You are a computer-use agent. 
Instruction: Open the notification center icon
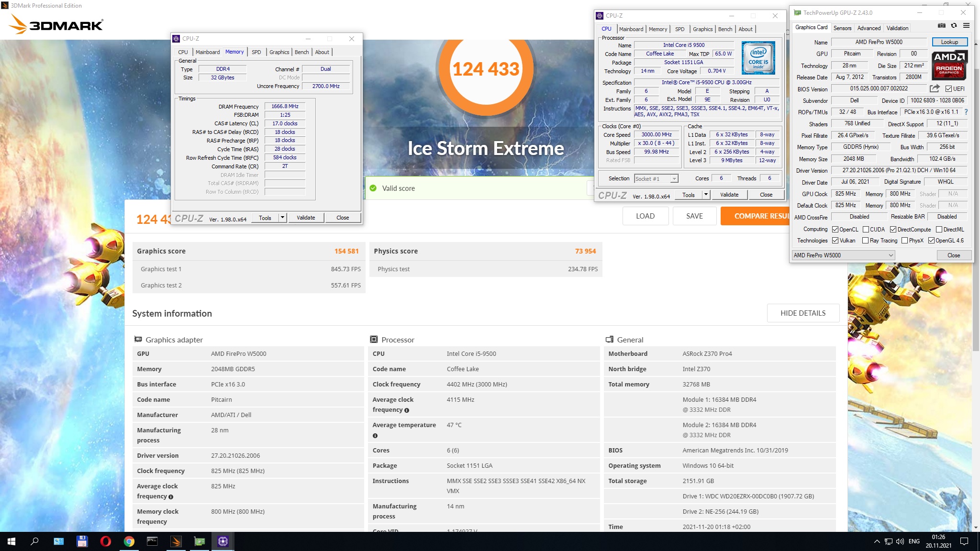pyautogui.click(x=964, y=541)
